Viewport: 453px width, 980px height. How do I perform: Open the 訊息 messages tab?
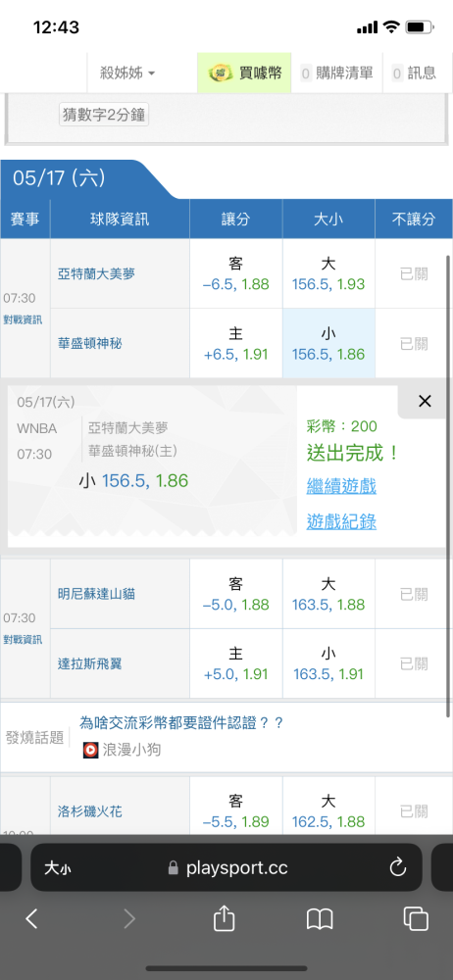click(x=414, y=73)
